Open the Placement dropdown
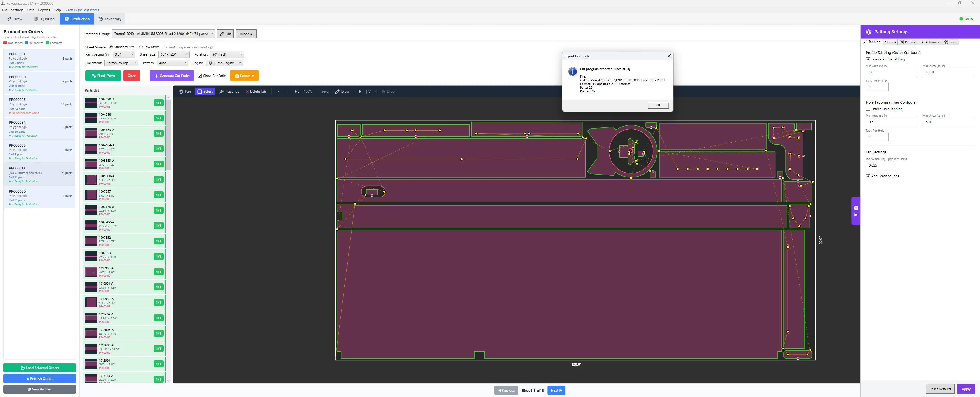 click(121, 63)
